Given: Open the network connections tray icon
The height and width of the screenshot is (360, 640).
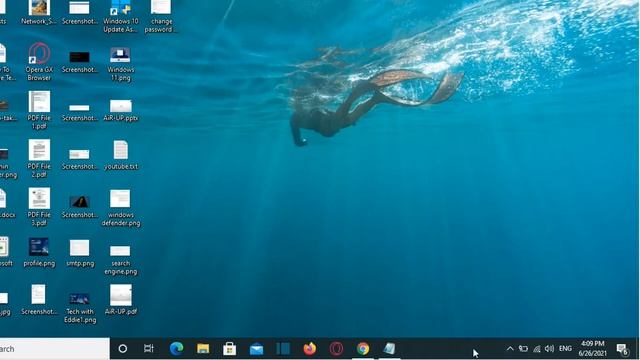Looking at the screenshot, I should point(537,349).
